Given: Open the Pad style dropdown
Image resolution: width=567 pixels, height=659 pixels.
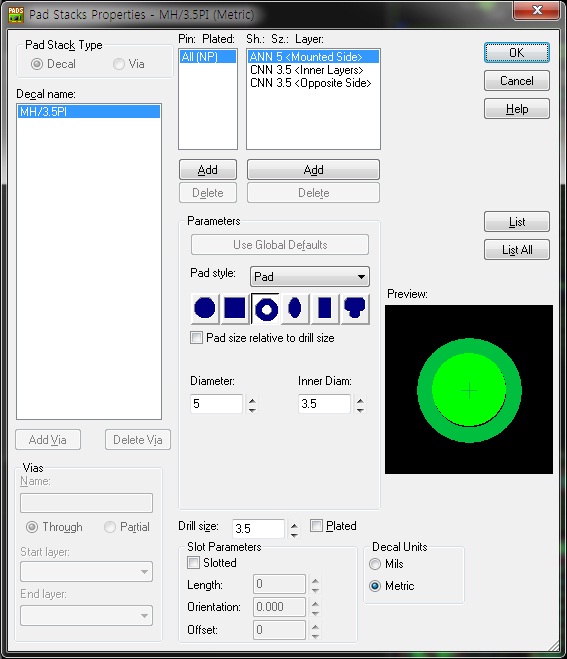Looking at the screenshot, I should click(x=310, y=277).
